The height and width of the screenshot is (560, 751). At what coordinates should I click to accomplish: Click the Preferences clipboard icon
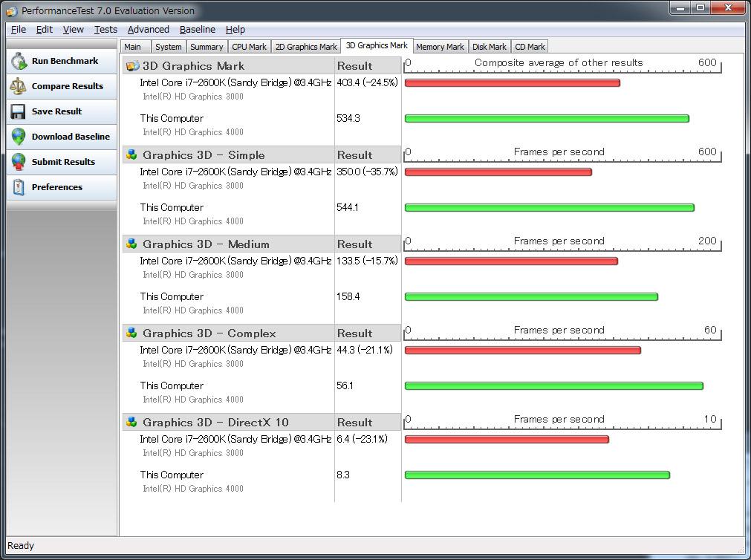coord(19,187)
